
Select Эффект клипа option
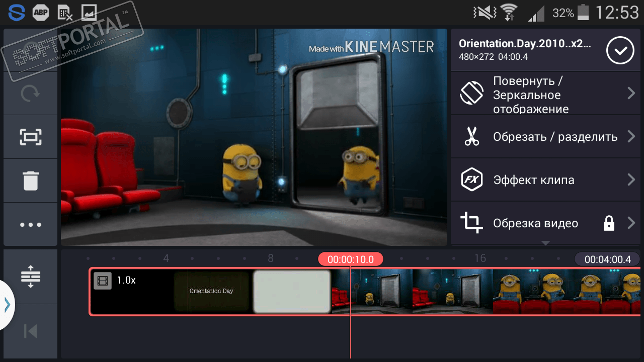[545, 179]
